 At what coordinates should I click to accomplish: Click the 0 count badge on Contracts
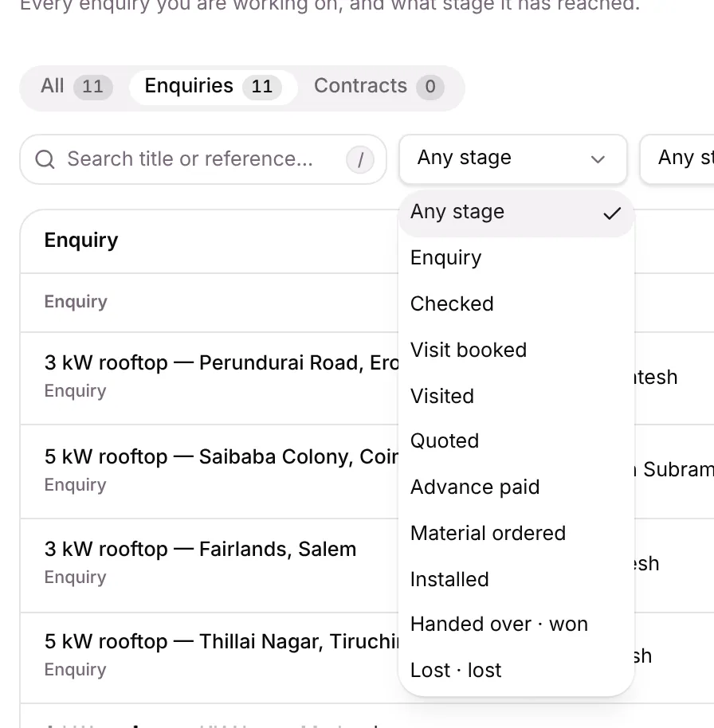click(x=430, y=87)
